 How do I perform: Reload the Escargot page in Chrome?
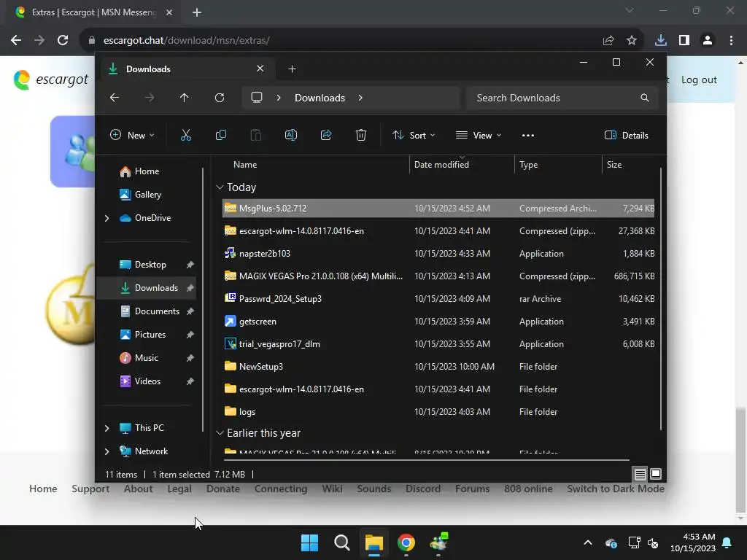pos(63,41)
